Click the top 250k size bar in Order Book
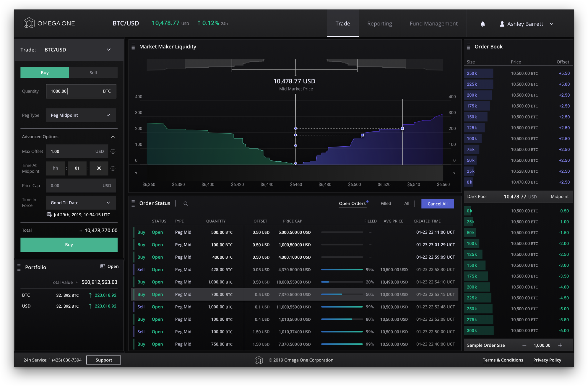 tap(479, 73)
